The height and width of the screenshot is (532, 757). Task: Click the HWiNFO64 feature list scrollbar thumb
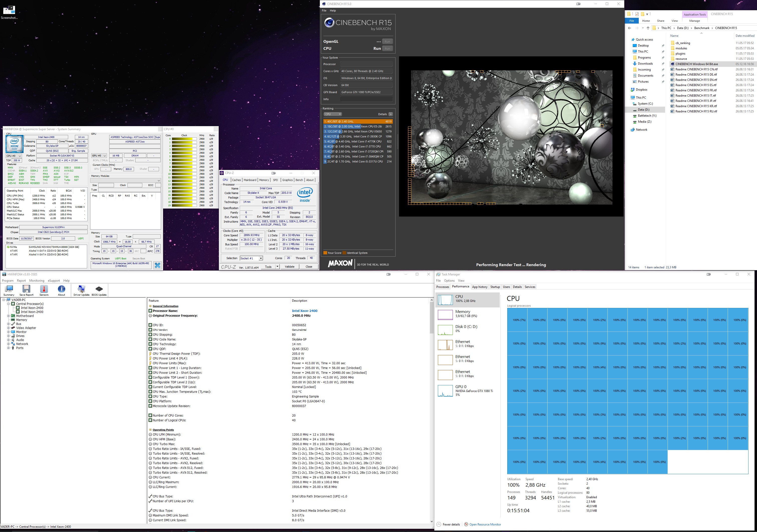tap(432, 318)
